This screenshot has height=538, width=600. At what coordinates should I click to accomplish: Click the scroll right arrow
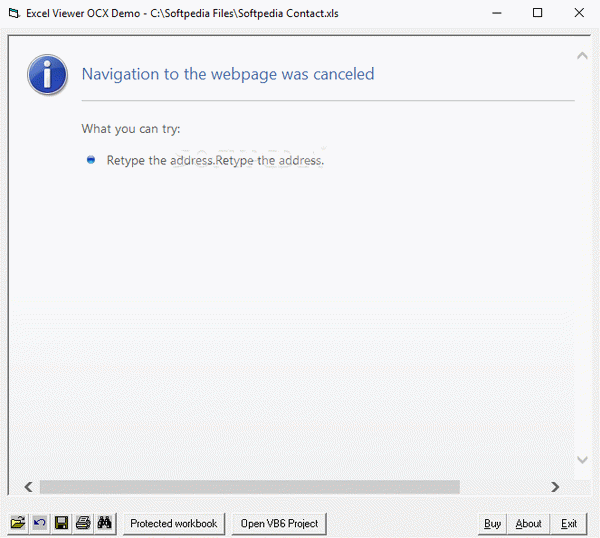[555, 487]
